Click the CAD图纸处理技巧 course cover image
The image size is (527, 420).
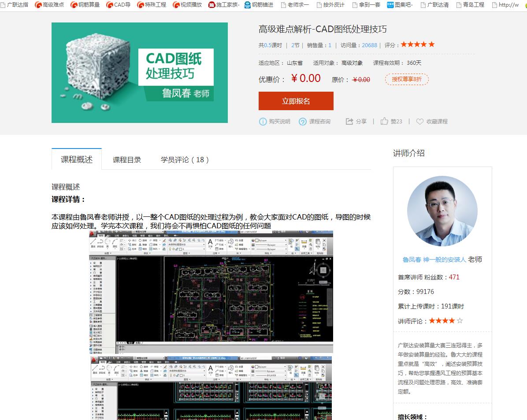coord(140,73)
